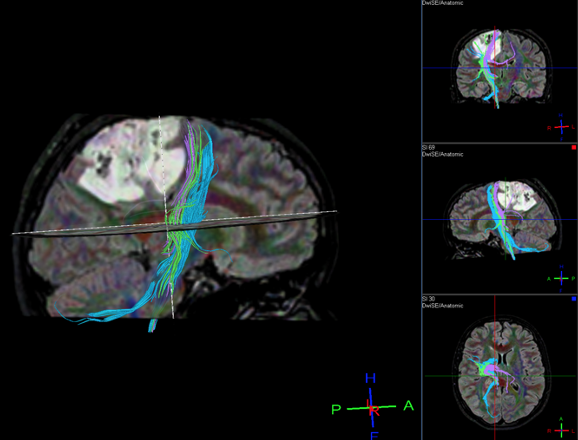Click the SI 30 label in axial view
Screen dimensions: 578x440
pyautogui.click(x=428, y=299)
